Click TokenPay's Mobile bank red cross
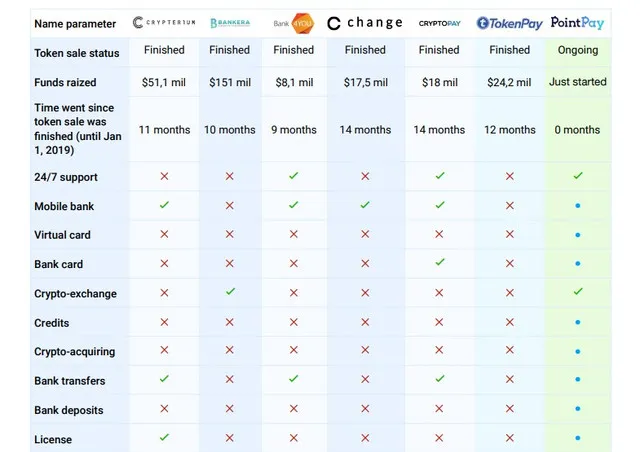Screen dimensions: 640x452 tap(510, 205)
